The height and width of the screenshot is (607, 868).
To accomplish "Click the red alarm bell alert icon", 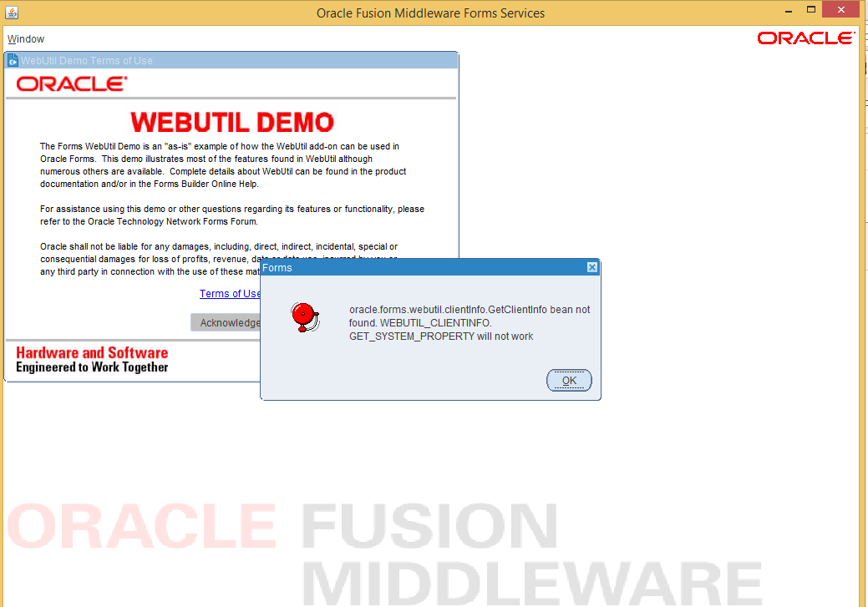I will (x=304, y=317).
